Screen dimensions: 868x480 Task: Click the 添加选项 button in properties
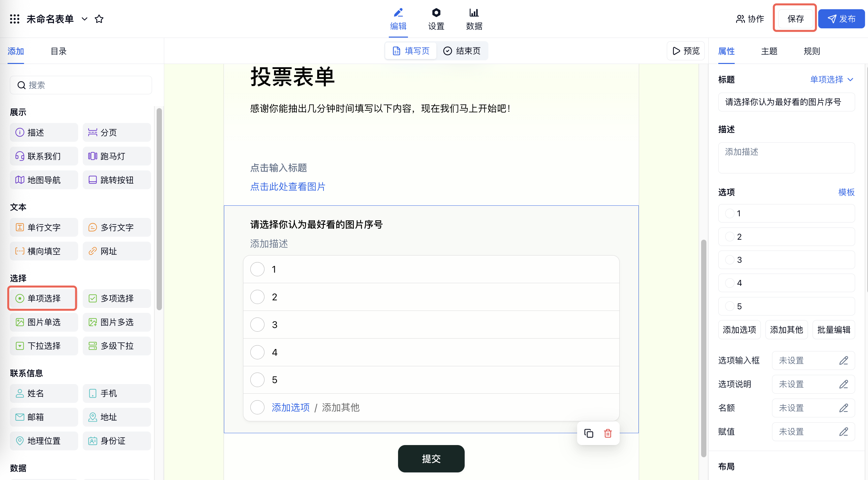pos(739,329)
